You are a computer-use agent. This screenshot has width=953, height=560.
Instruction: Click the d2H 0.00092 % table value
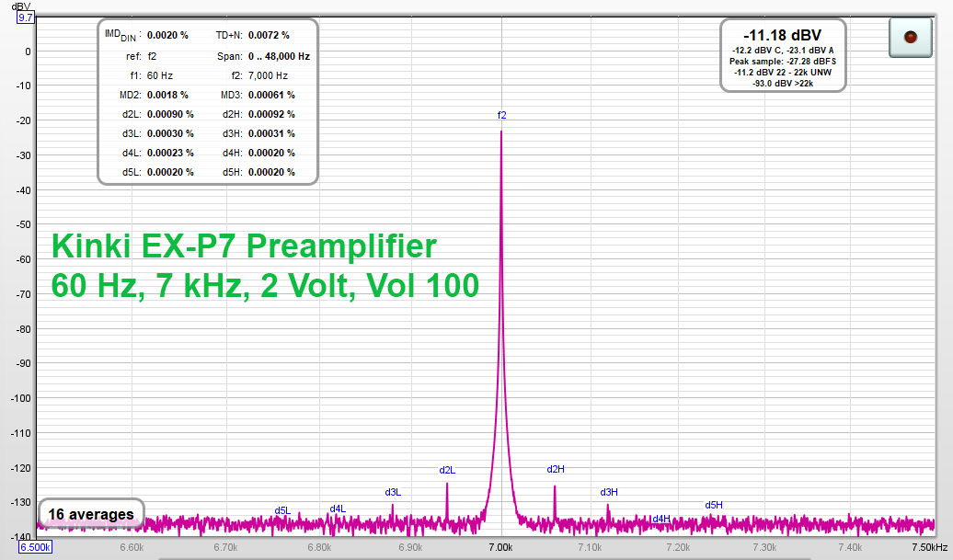pyautogui.click(x=271, y=114)
